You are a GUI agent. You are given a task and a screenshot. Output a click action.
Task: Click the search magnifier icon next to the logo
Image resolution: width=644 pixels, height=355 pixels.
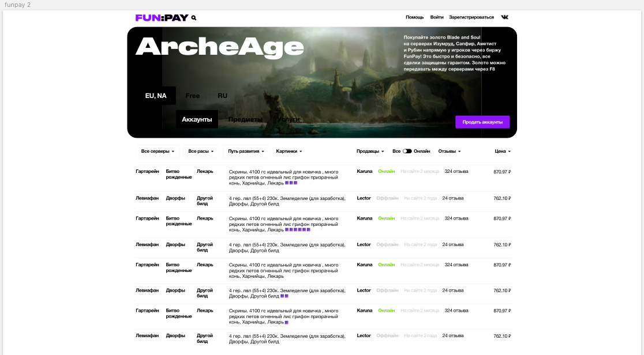pos(194,18)
